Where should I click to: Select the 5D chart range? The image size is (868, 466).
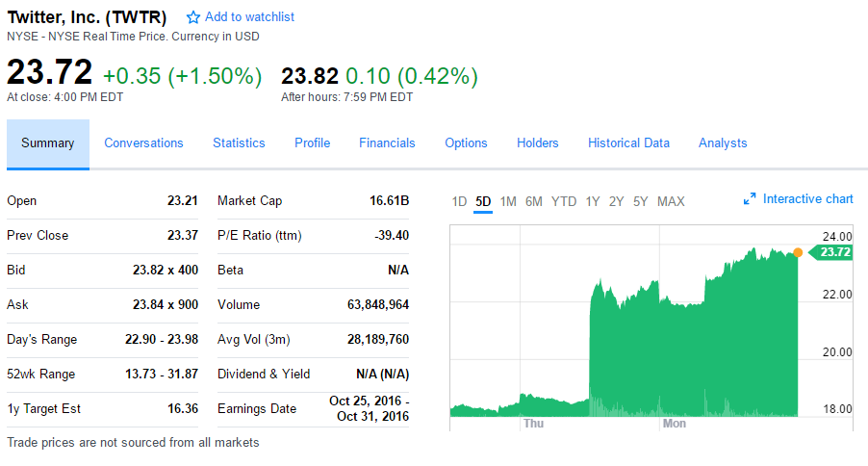483,201
